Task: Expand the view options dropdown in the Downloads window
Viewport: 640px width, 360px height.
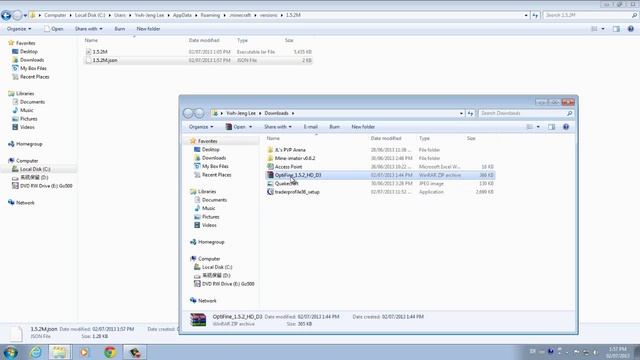Action: pyautogui.click(x=538, y=127)
